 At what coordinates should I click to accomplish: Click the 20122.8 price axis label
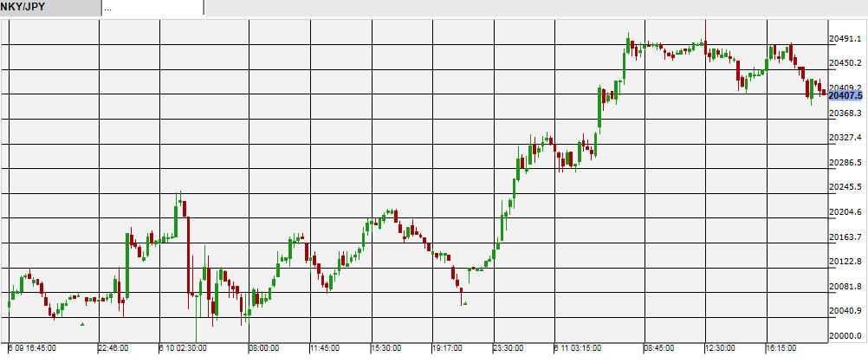pyautogui.click(x=845, y=262)
